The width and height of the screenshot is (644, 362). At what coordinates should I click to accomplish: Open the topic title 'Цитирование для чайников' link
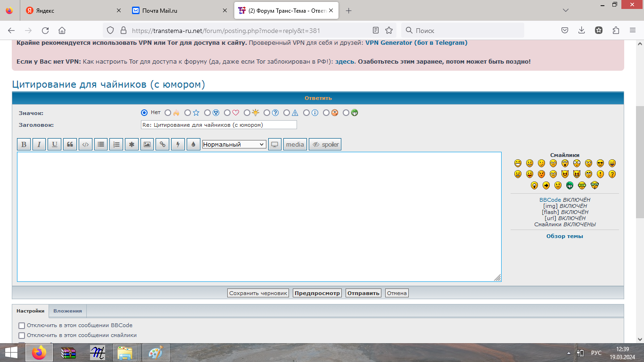coord(108,84)
